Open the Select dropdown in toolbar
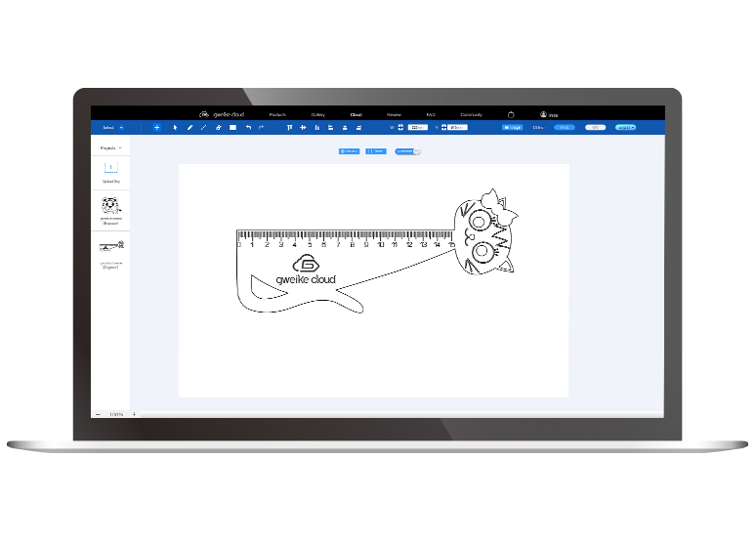756x541 pixels. click(112, 127)
